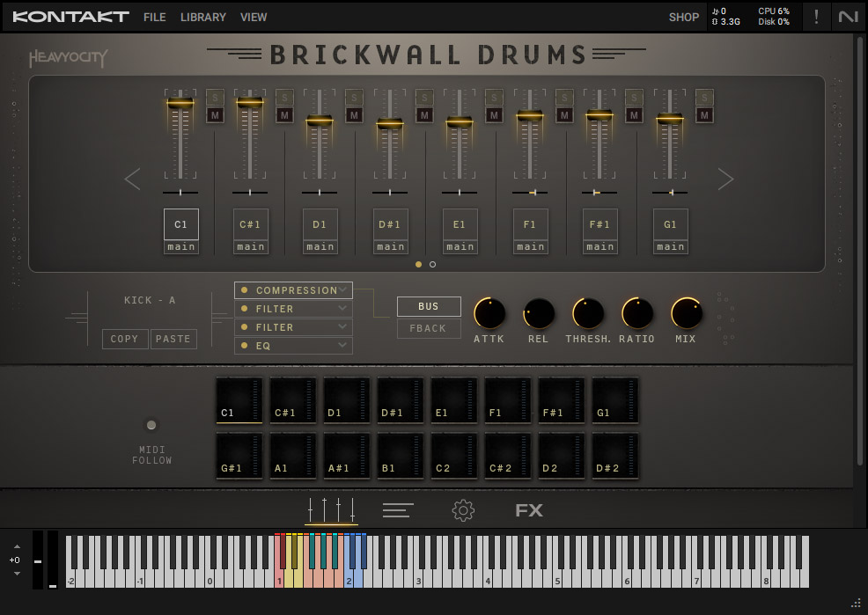Click the MIX knob
The height and width of the screenshot is (615, 868).
click(687, 313)
